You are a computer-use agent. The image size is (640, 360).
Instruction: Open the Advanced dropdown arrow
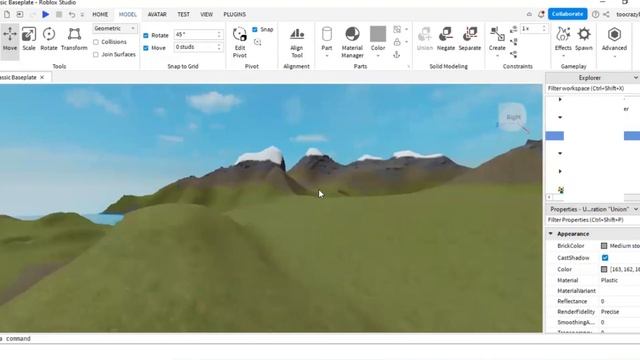614,56
